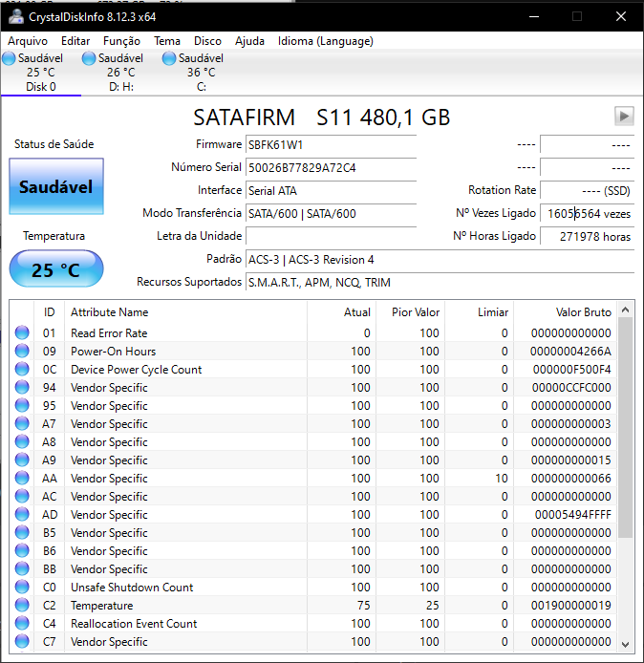This screenshot has height=663, width=644.
Task: Click status icon of Power-On Hours row
Action: point(22,351)
